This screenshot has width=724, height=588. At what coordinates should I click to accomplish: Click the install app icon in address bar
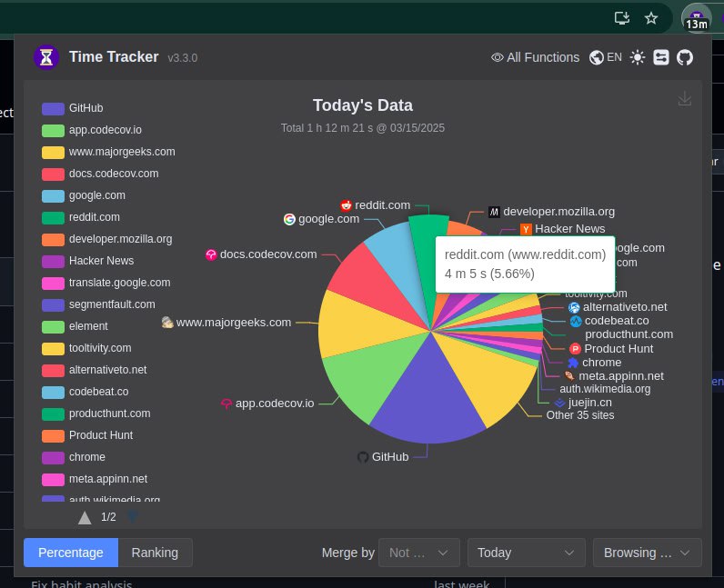(622, 18)
